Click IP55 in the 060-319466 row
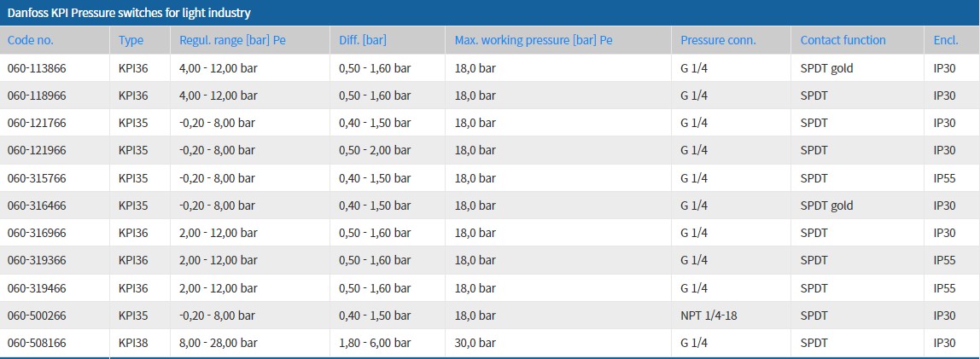 pyautogui.click(x=945, y=288)
